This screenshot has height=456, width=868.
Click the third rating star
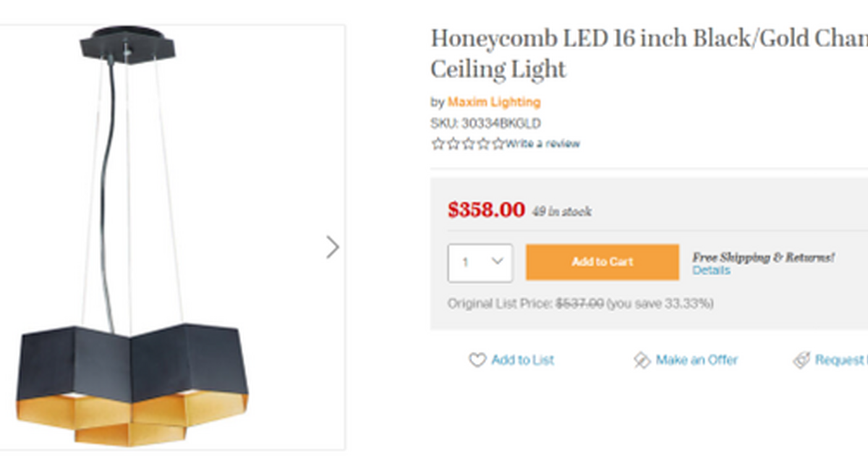pyautogui.click(x=469, y=143)
